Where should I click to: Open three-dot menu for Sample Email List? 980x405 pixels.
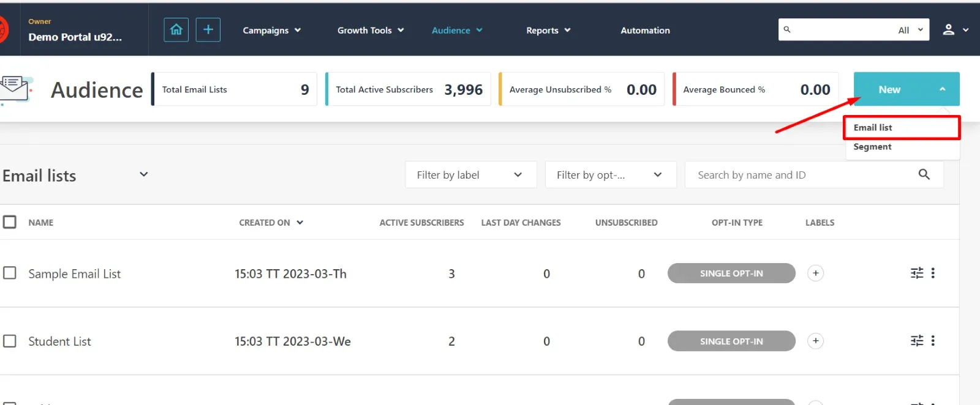coord(933,273)
